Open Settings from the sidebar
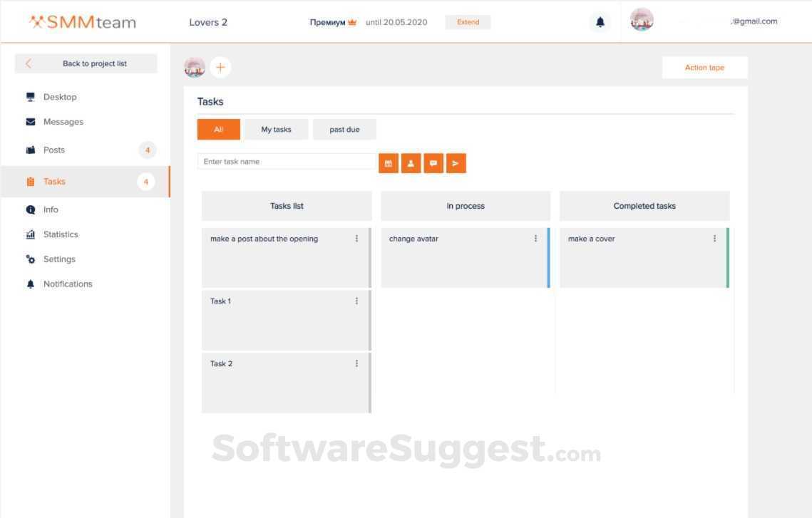This screenshot has width=812, height=518. (x=59, y=259)
